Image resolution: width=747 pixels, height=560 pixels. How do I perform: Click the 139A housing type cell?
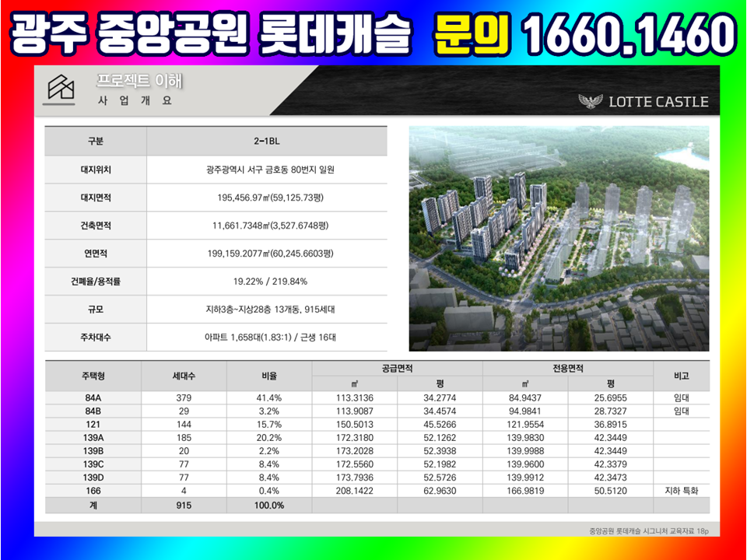[x=93, y=438]
